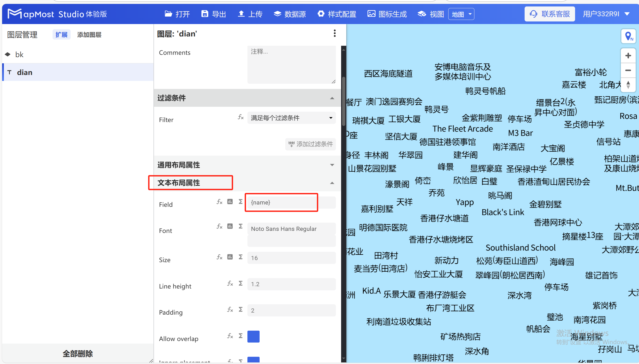Open 样式配置 style configuration
Image resolution: width=639 pixels, height=364 pixels.
pos(336,14)
